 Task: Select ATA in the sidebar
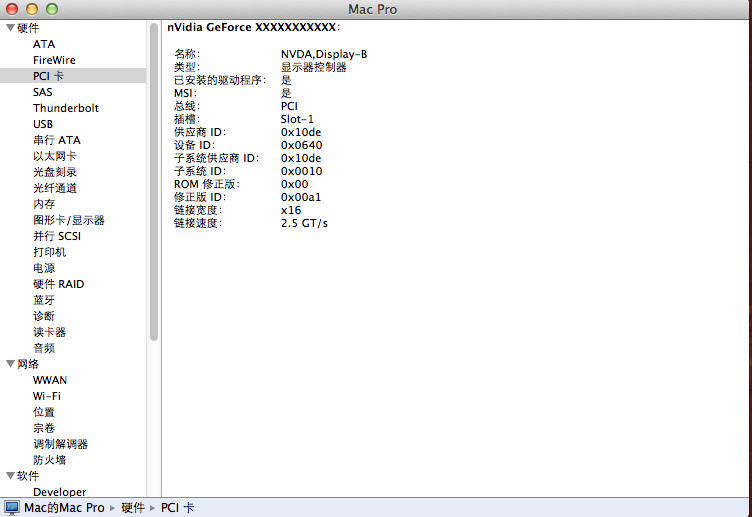click(x=44, y=44)
